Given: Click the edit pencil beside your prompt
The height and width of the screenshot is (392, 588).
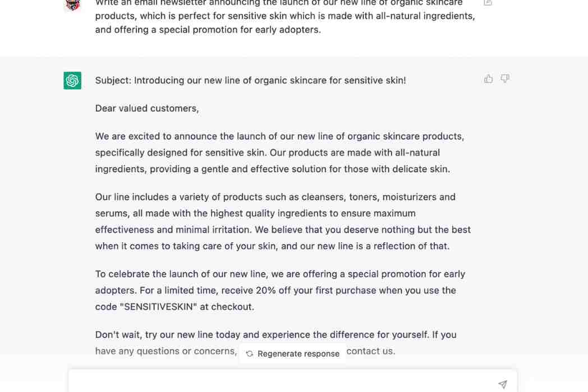Looking at the screenshot, I should point(488,3).
